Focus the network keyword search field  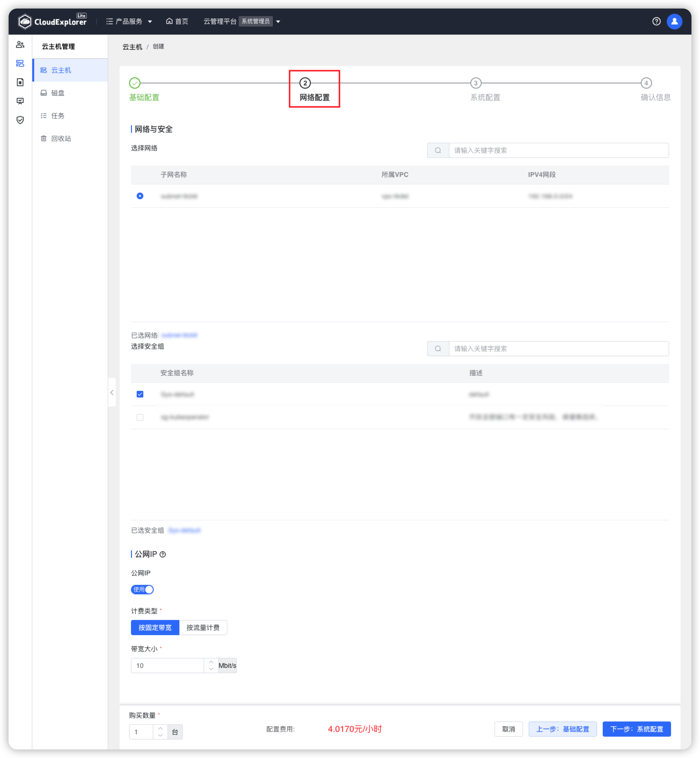pyautogui.click(x=558, y=150)
